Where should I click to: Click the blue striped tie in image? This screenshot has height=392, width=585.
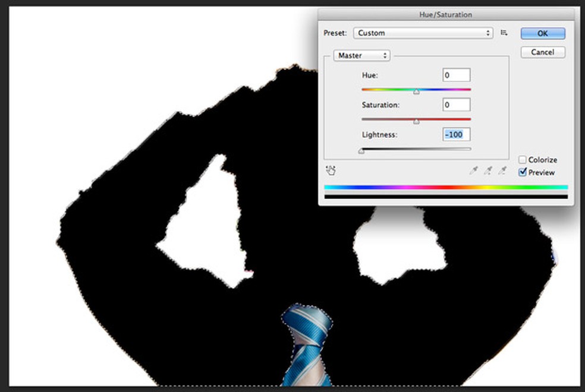tap(307, 346)
